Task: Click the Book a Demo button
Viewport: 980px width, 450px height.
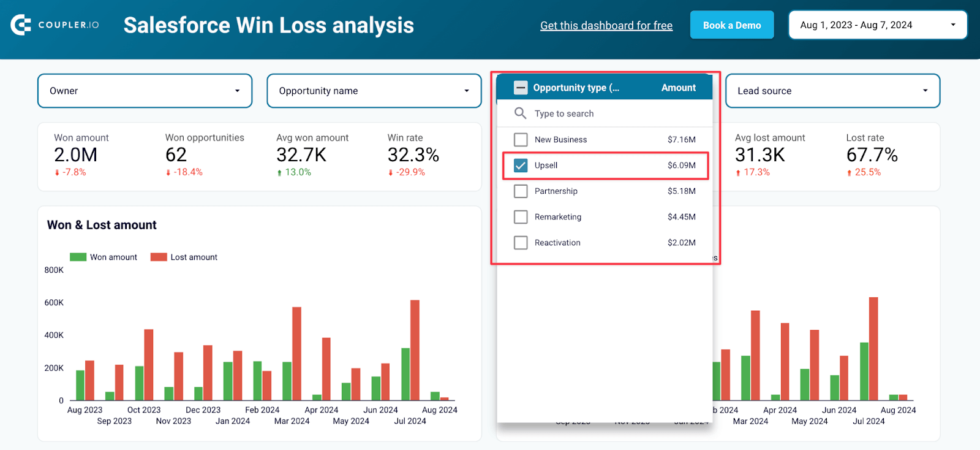Action: coord(732,25)
